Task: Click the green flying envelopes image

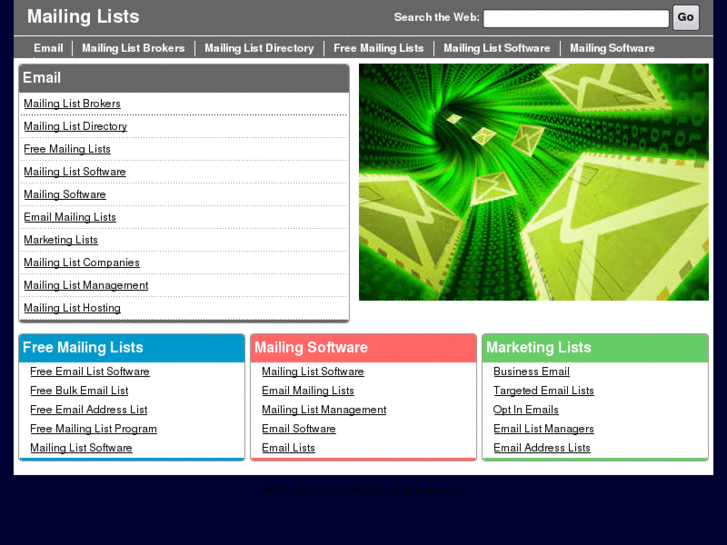Action: tap(534, 182)
